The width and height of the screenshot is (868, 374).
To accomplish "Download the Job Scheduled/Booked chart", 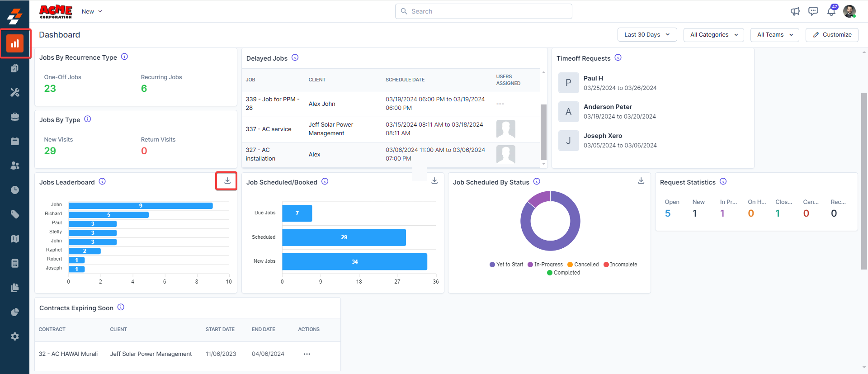I will point(434,181).
